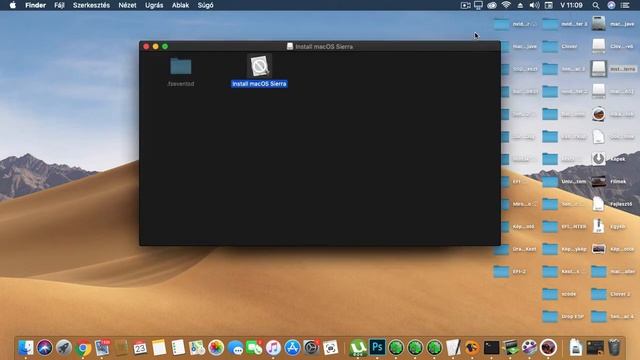Image resolution: width=640 pixels, height=360 pixels.
Task: Click the window title Install macOS Sierra
Action: [x=324, y=47]
